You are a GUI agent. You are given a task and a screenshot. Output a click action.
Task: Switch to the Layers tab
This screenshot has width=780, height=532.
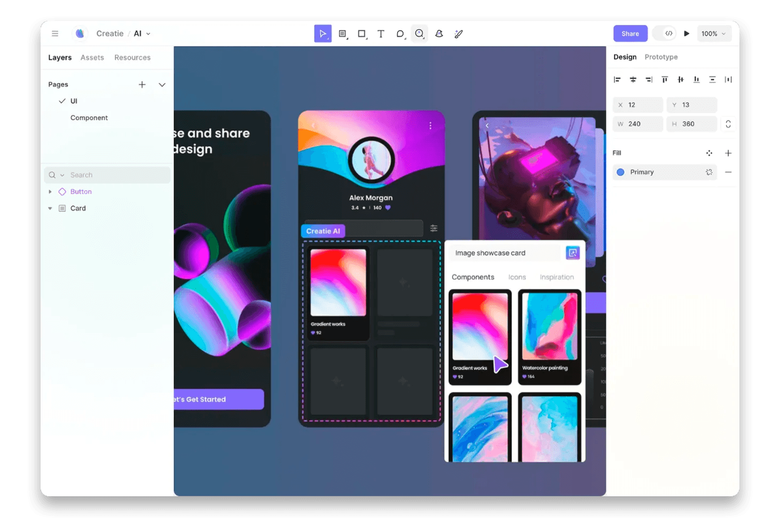(x=60, y=58)
